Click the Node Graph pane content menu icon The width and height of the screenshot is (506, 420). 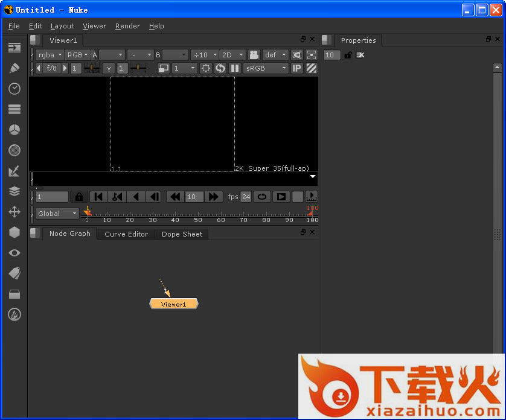coord(35,233)
